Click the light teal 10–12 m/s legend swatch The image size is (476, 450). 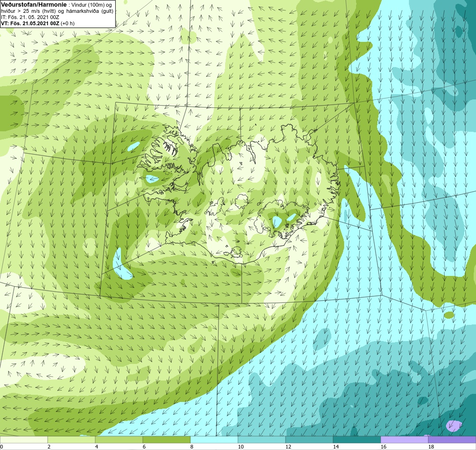pyautogui.click(x=262, y=440)
